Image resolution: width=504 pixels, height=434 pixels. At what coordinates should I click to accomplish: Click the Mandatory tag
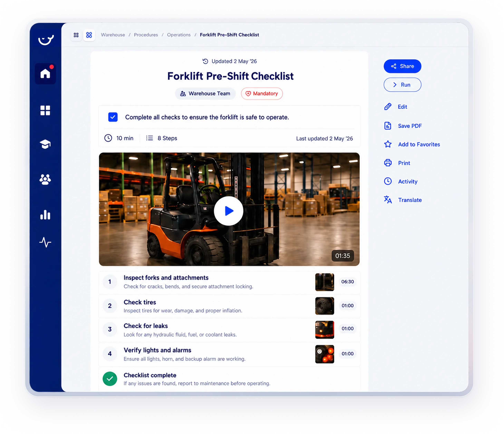[x=262, y=94]
